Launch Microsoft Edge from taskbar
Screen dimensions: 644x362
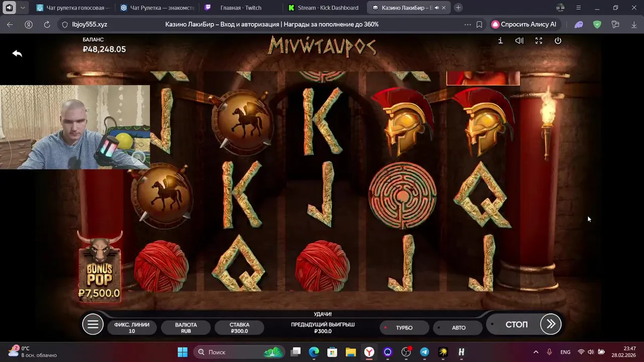pos(314,352)
